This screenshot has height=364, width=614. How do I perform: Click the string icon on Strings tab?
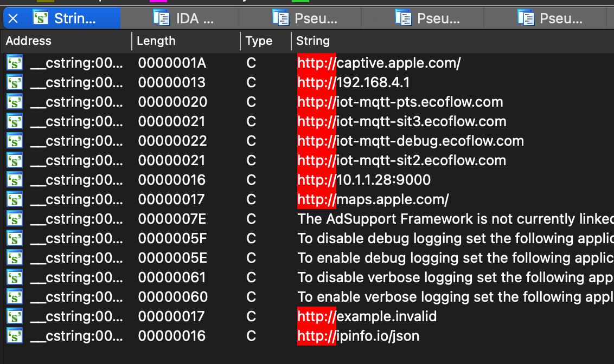point(40,18)
